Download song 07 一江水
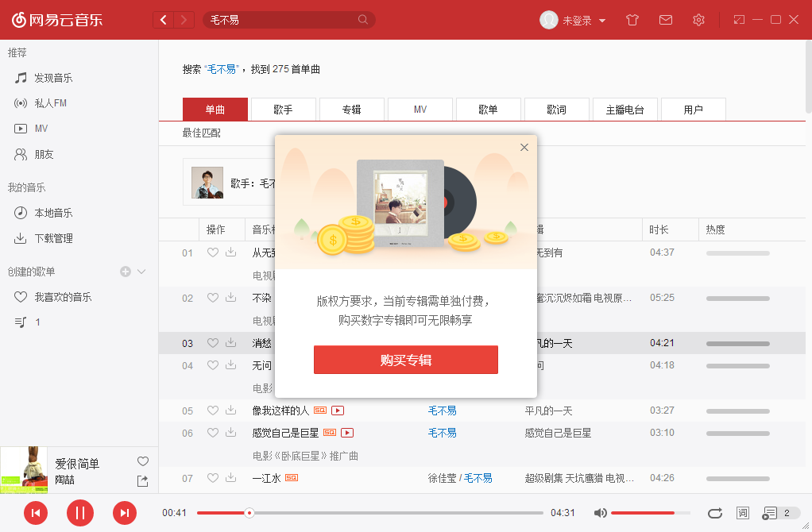Image resolution: width=812 pixels, height=532 pixels. [x=231, y=478]
